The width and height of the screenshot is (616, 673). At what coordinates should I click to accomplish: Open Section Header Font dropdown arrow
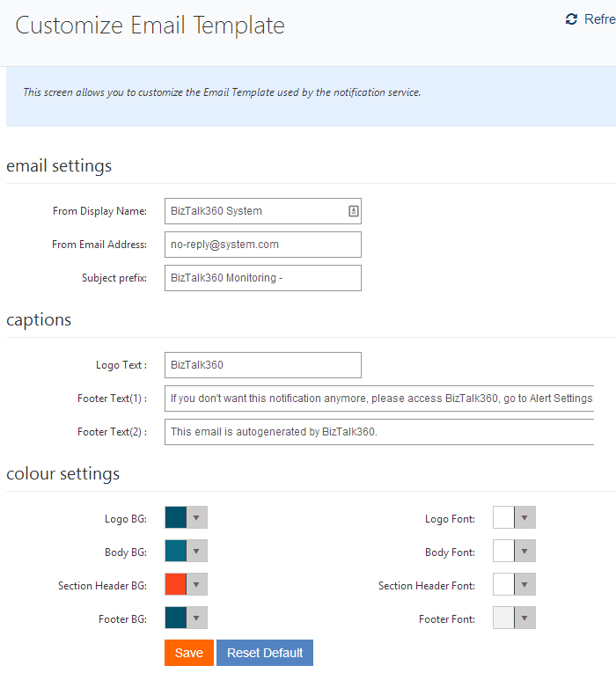click(x=524, y=585)
